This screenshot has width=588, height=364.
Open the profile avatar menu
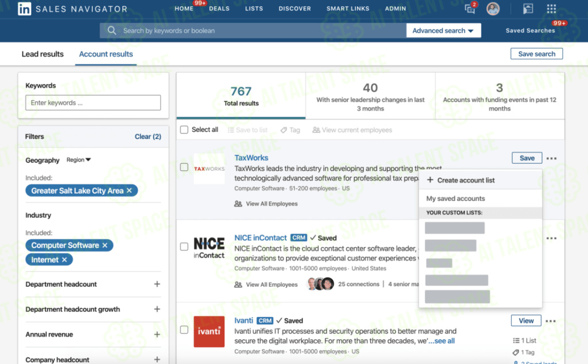[x=493, y=9]
